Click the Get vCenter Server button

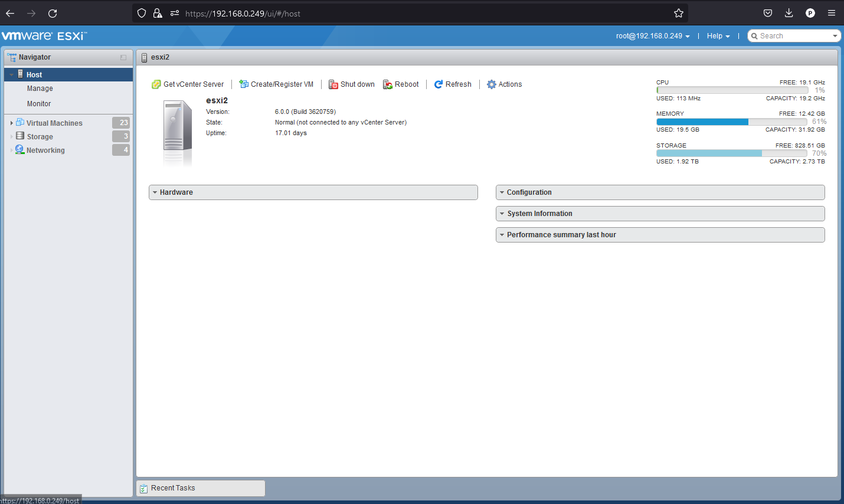tap(188, 84)
